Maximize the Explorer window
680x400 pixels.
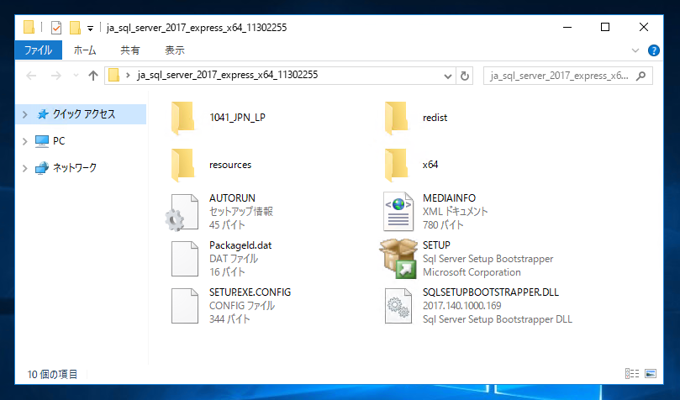coord(605,27)
